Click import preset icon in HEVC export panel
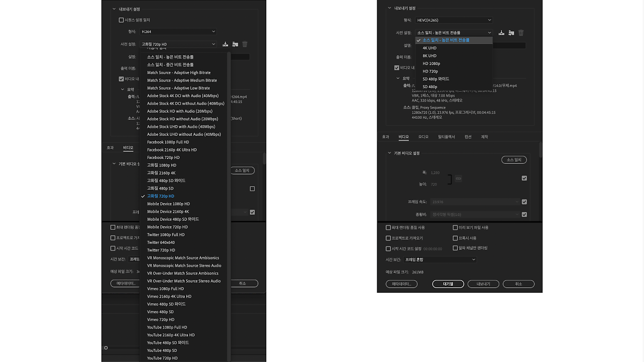Viewport: 644px width, 362px height. point(511,33)
